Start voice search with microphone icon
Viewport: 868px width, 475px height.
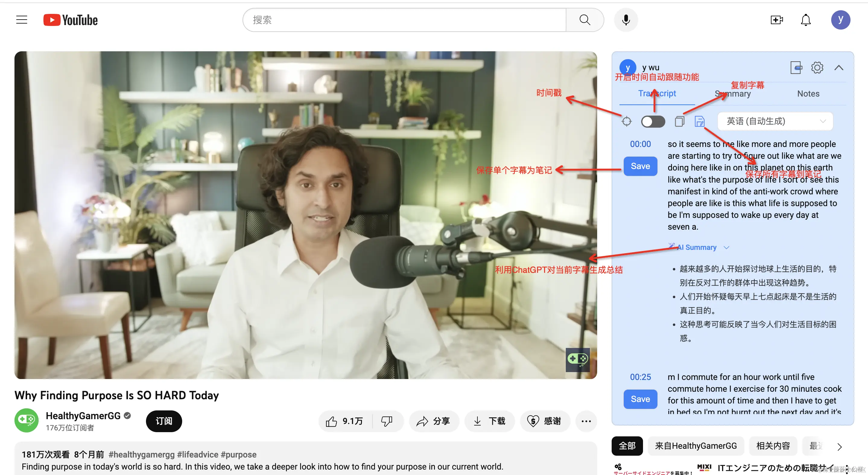[x=626, y=20]
